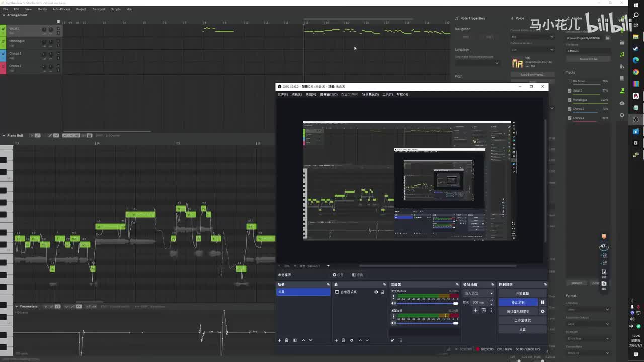Uncheck Monologue in render tracks list
Screen dimensions: 644x362
click(x=569, y=100)
